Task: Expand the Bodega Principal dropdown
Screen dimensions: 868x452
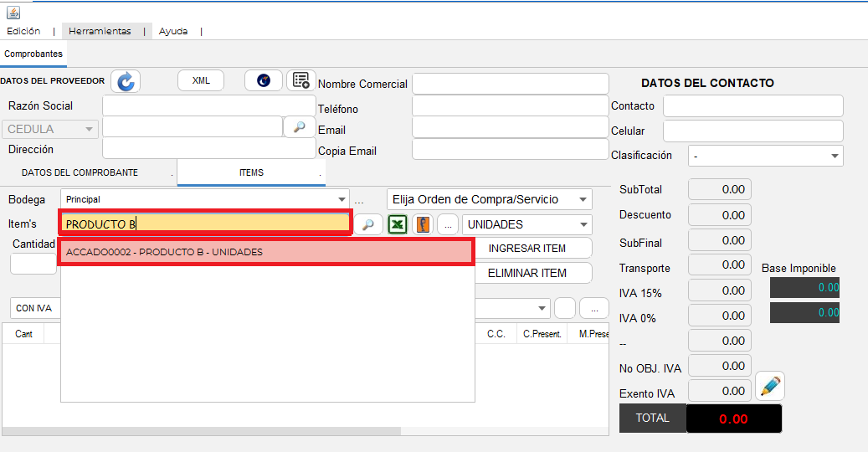Action: point(205,199)
